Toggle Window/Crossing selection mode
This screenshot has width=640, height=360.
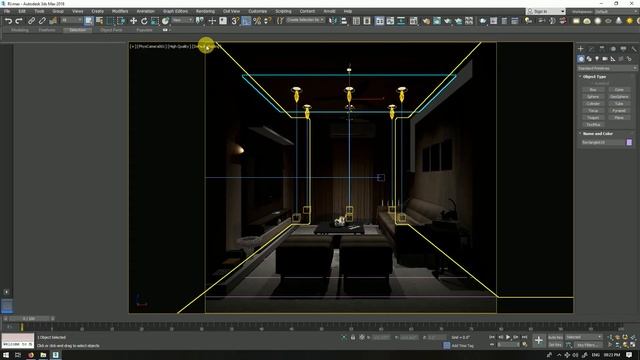[x=121, y=21]
